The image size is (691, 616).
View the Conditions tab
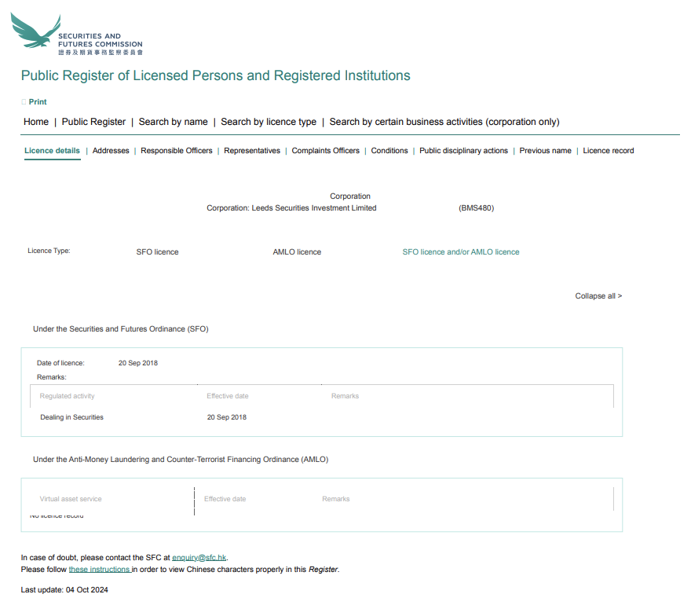389,151
